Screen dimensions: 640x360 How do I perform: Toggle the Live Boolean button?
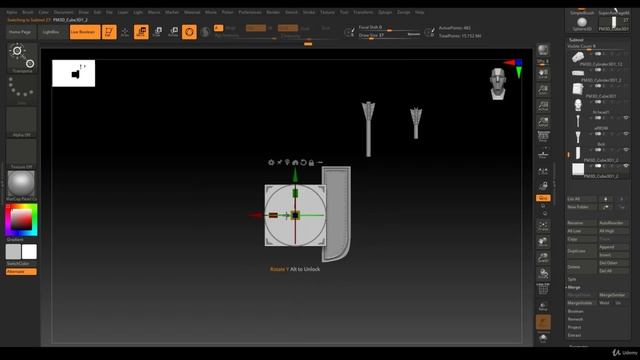85,32
